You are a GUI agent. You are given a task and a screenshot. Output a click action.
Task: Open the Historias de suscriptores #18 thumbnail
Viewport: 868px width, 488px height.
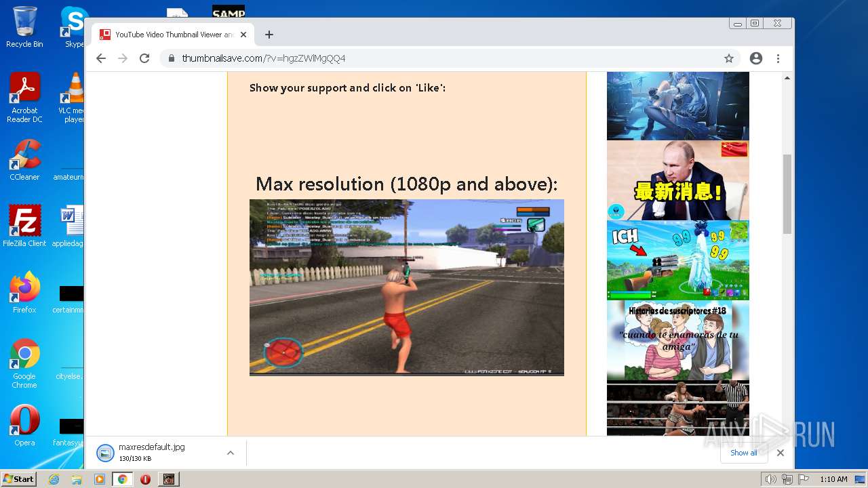pyautogui.click(x=678, y=340)
